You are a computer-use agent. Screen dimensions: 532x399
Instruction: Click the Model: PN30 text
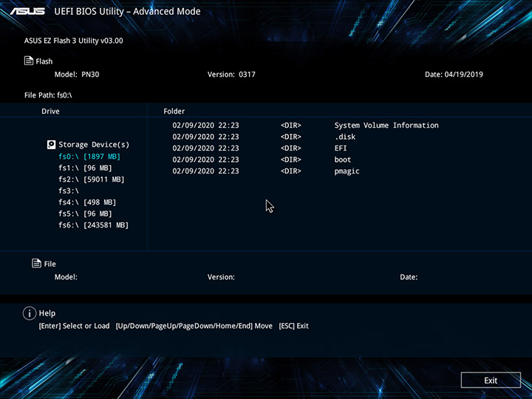click(x=77, y=75)
